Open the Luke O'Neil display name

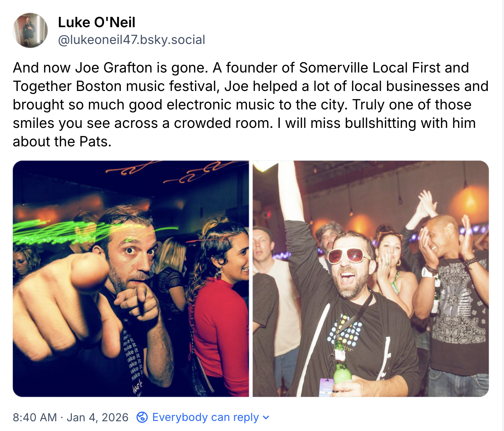[97, 22]
